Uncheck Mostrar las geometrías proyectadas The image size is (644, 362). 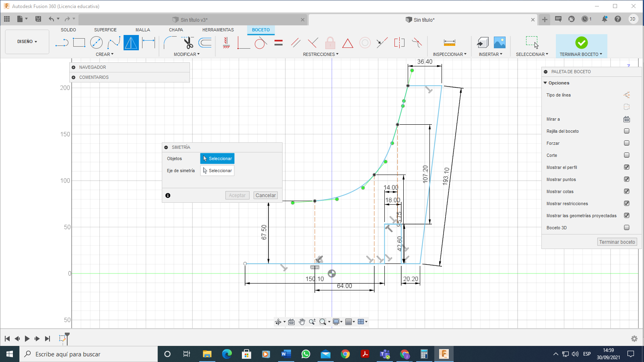[x=627, y=216]
